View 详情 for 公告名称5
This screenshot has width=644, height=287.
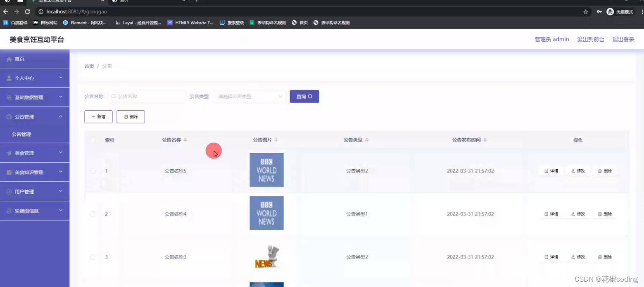coord(551,171)
